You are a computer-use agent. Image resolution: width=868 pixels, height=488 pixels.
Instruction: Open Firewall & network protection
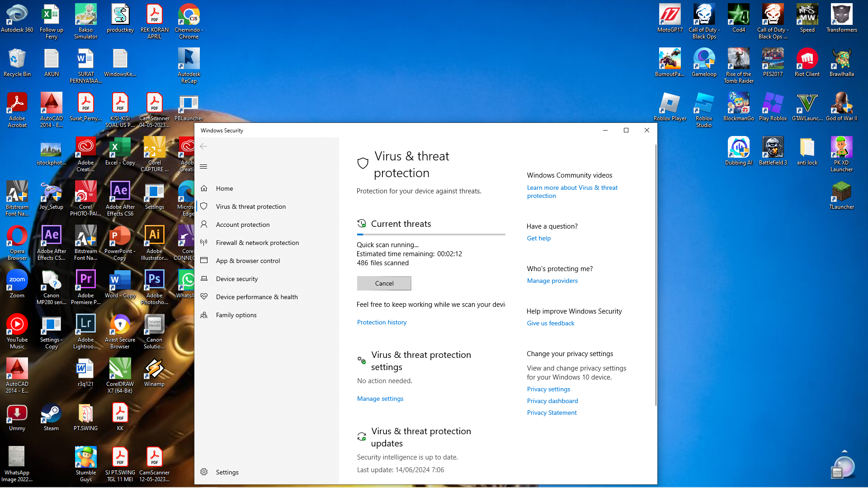pyautogui.click(x=257, y=243)
